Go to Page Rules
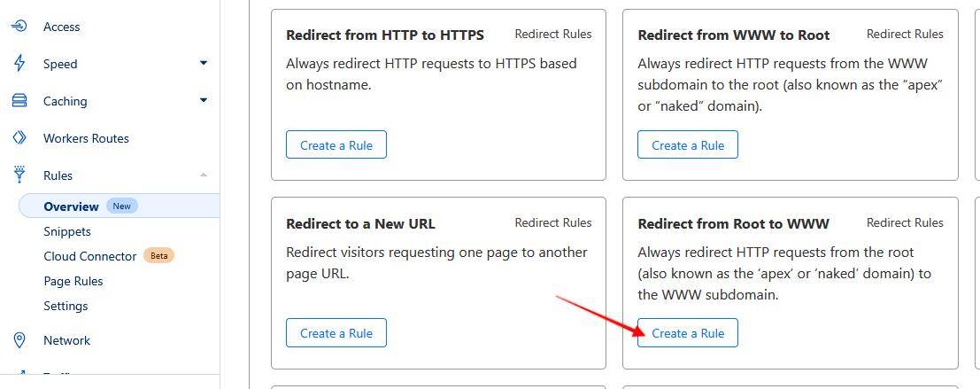Viewport: 980px width, 389px height. coord(73,282)
